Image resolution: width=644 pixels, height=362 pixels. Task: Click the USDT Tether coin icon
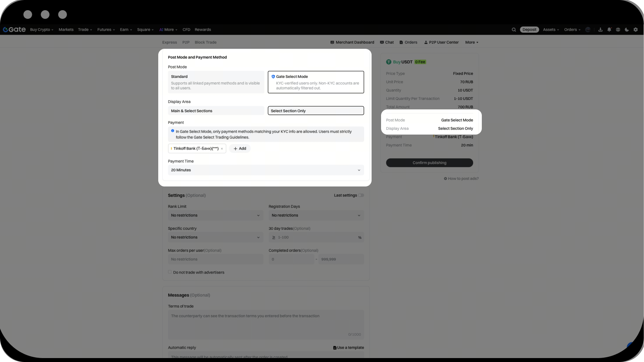pos(389,62)
